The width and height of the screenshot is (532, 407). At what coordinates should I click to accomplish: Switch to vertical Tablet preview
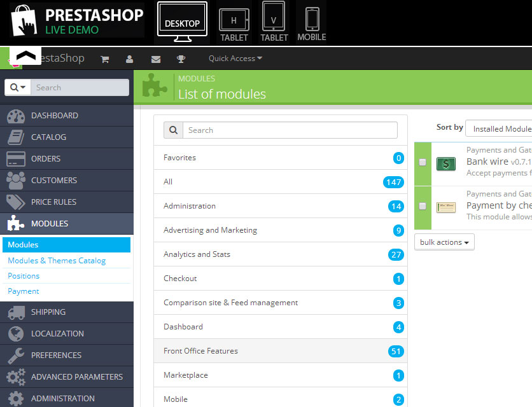pyautogui.click(x=274, y=22)
